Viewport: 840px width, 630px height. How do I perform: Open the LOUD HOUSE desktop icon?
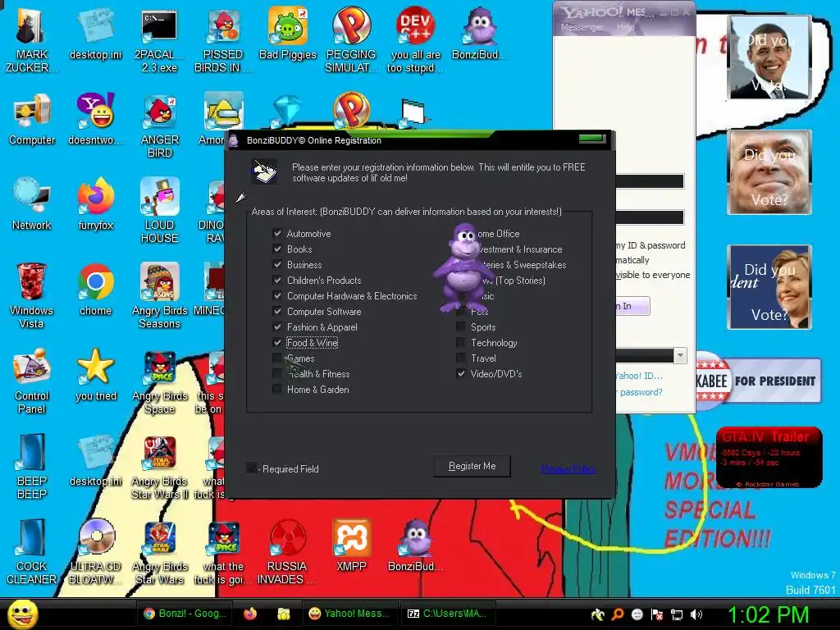click(159, 210)
